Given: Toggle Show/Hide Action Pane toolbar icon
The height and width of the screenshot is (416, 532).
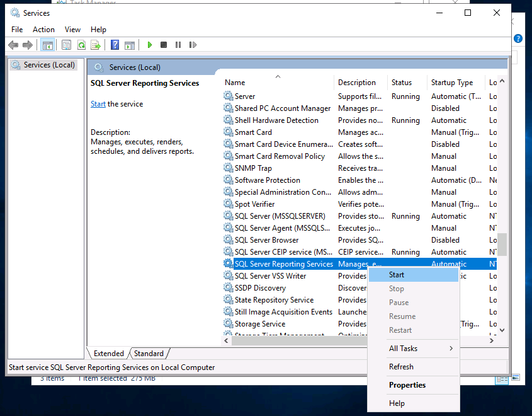Looking at the screenshot, I should [x=130, y=45].
